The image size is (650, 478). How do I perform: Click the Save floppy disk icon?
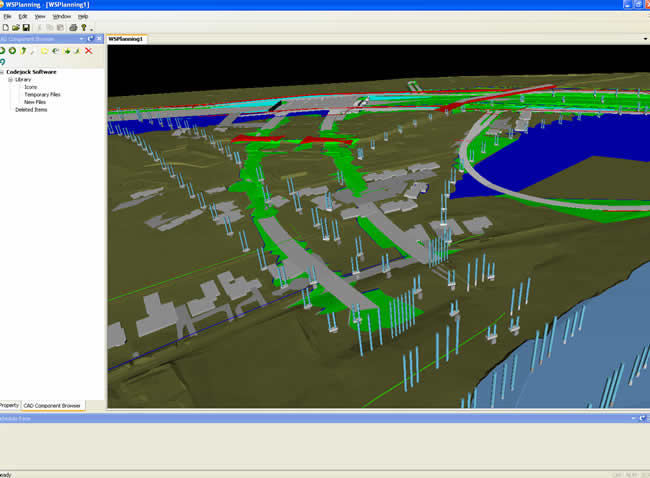click(27, 27)
